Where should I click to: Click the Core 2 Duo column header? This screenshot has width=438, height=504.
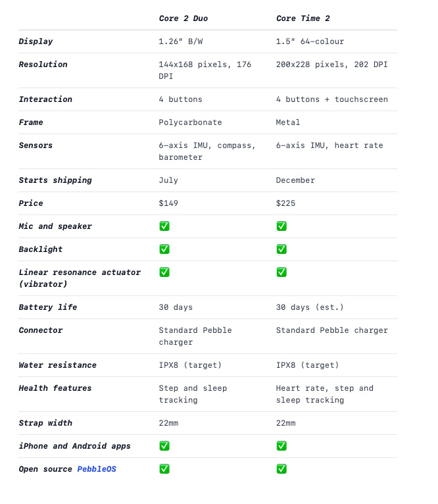(183, 18)
